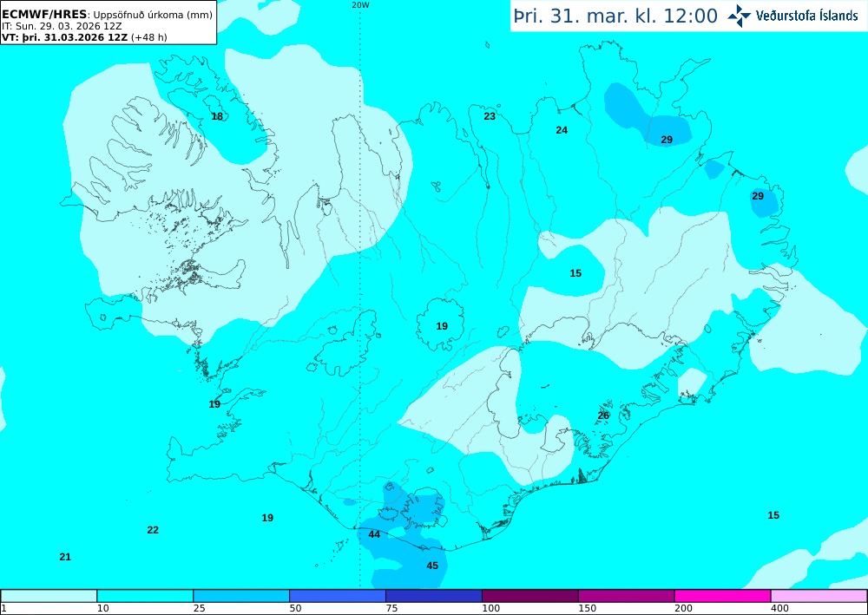This screenshot has width=868, height=615.
Task: Pick the light pink 400+ mm legend swatch
Action: [x=819, y=596]
